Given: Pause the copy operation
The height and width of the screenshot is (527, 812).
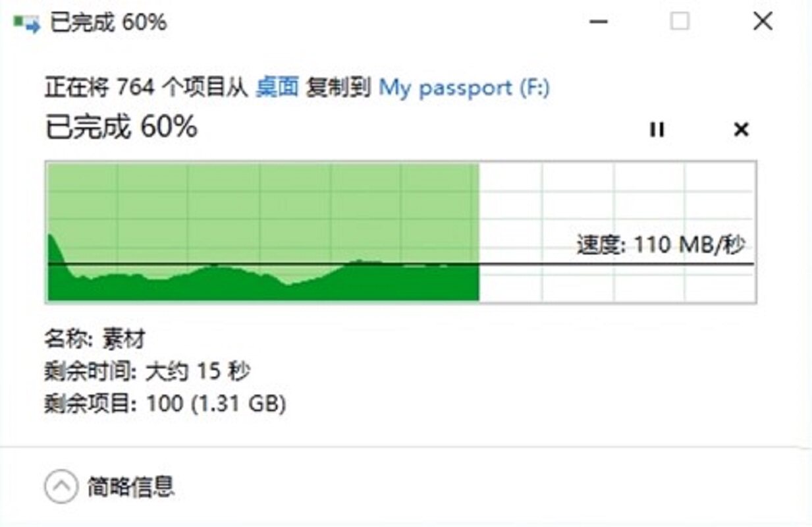Looking at the screenshot, I should [657, 130].
